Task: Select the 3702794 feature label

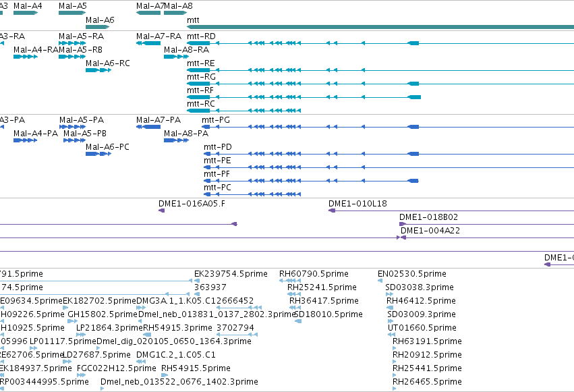Action: pyautogui.click(x=235, y=329)
